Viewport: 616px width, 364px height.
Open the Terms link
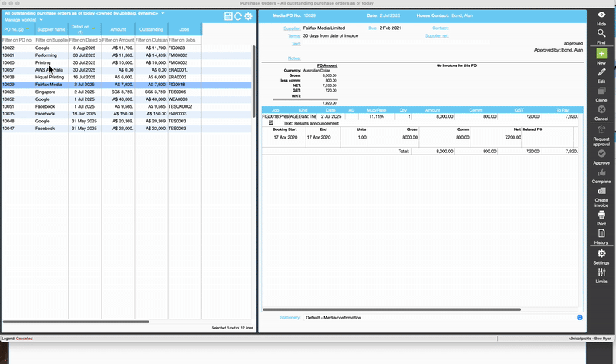click(x=294, y=35)
